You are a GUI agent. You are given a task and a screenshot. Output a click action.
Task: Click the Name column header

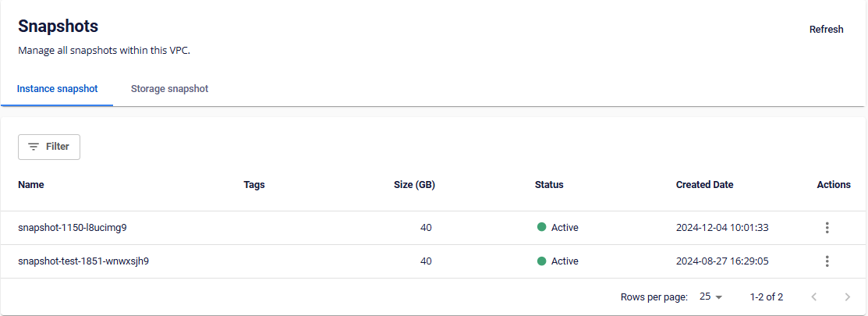(31, 185)
